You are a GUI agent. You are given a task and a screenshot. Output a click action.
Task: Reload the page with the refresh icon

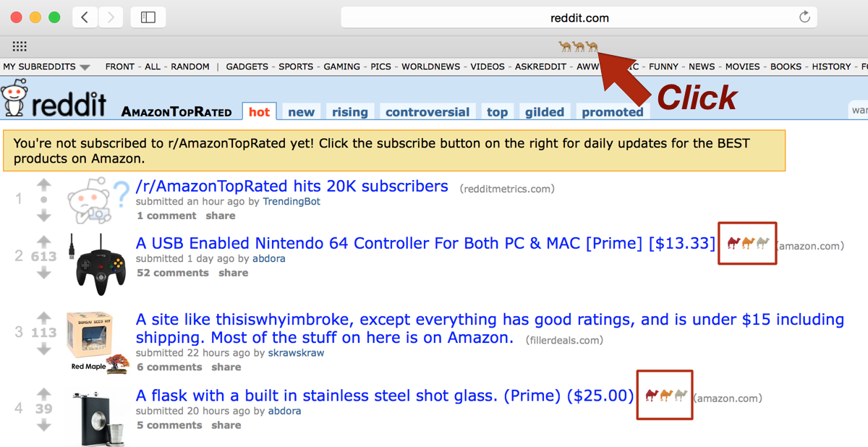click(x=804, y=17)
